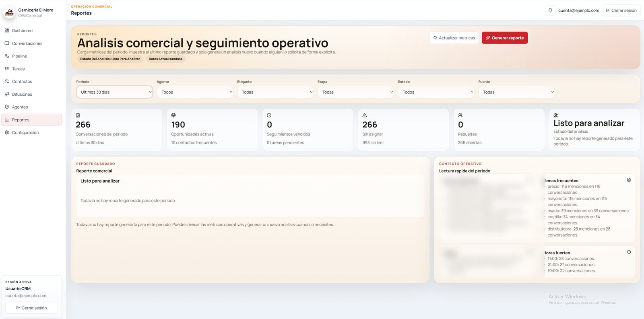The width and height of the screenshot is (644, 319).
Task: Click the warning triangle icon in Sin asignar card
Action: [365, 115]
